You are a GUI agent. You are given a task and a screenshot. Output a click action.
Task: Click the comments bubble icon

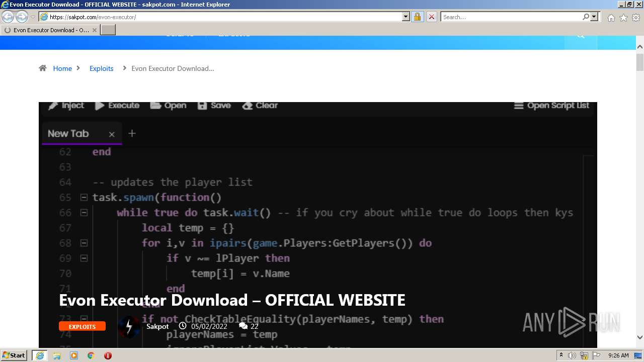(x=243, y=326)
